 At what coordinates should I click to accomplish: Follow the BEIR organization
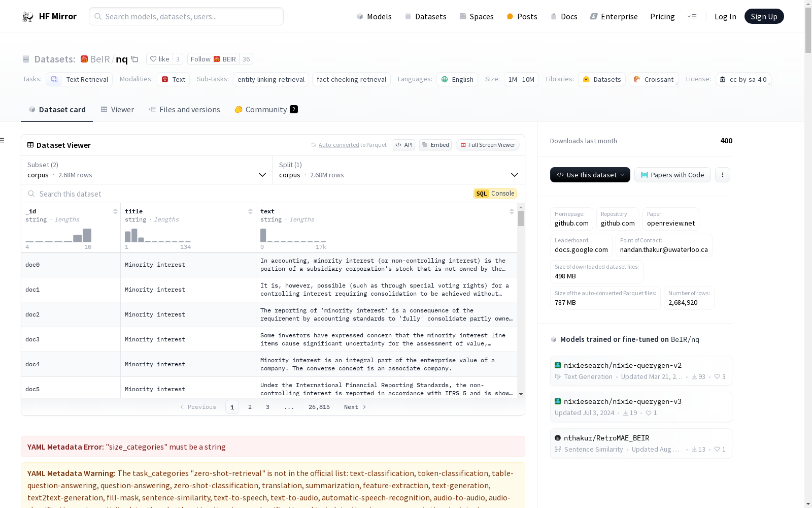(213, 59)
